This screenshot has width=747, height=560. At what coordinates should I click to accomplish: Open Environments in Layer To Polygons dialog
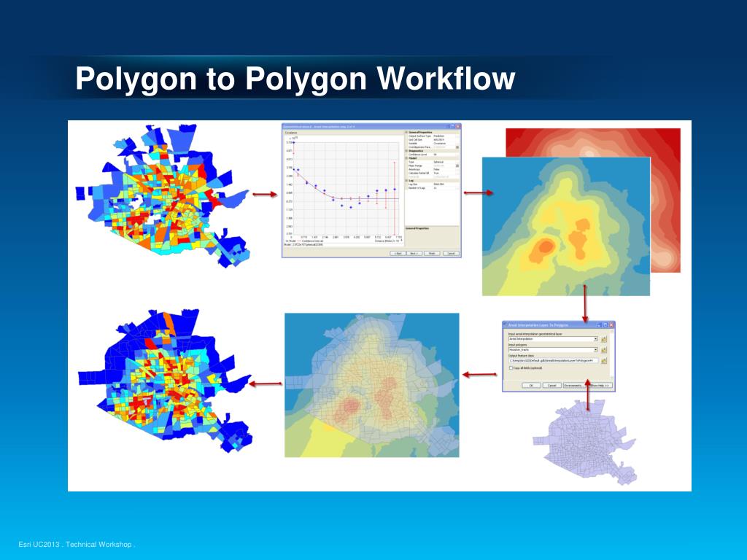tap(576, 385)
